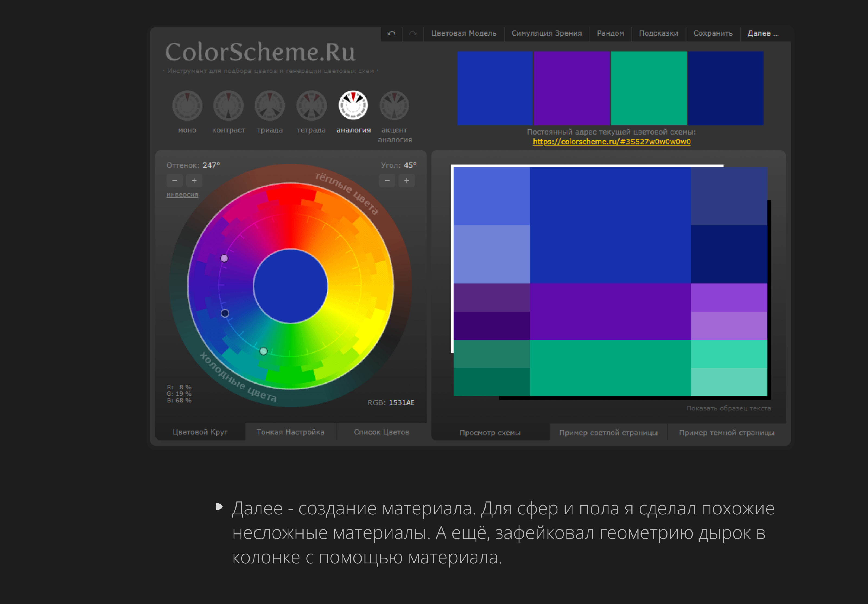
Task: Decrease hue with minus button
Action: point(174,181)
